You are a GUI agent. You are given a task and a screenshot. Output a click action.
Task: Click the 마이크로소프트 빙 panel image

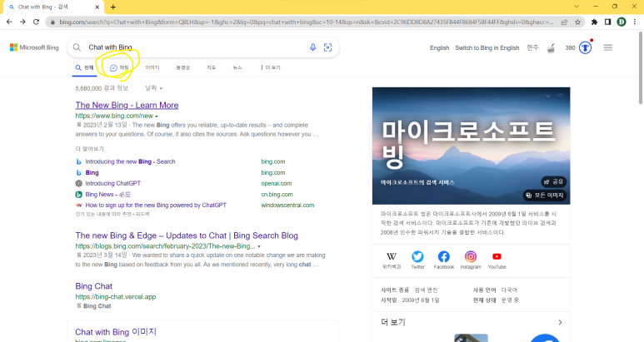pyautogui.click(x=471, y=146)
